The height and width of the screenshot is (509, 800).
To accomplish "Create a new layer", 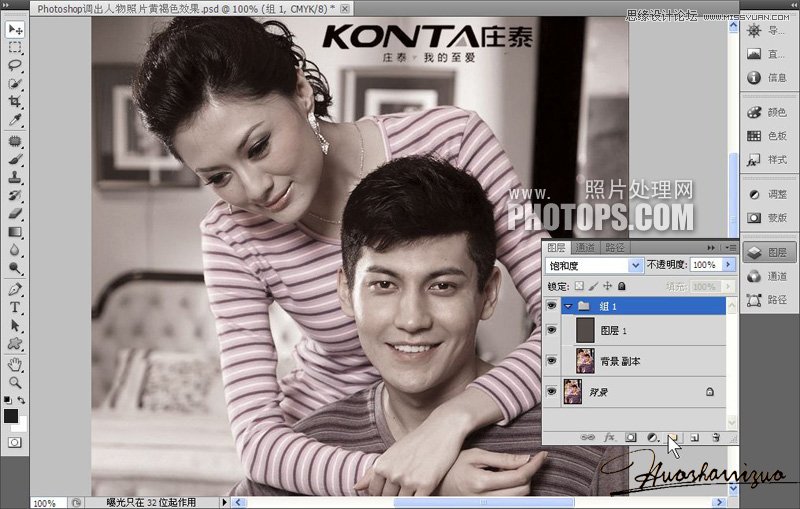I will click(694, 438).
